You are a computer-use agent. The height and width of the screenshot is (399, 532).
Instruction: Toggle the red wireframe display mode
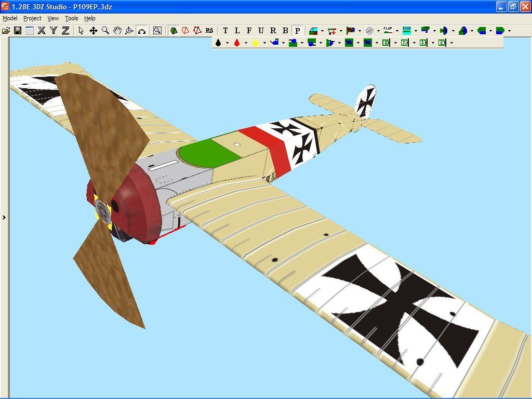(x=185, y=31)
